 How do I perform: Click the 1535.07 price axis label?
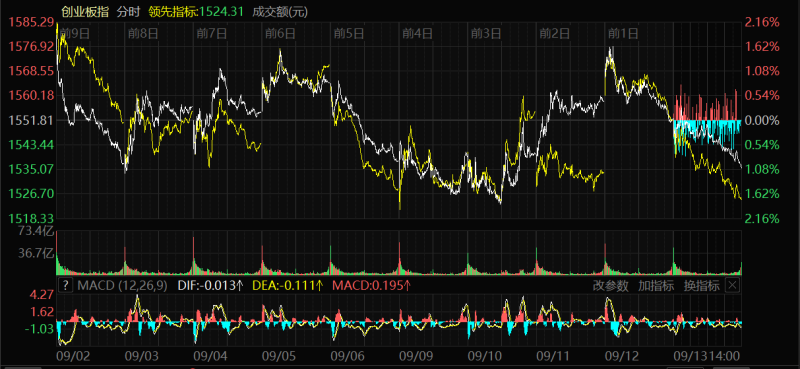click(x=31, y=169)
